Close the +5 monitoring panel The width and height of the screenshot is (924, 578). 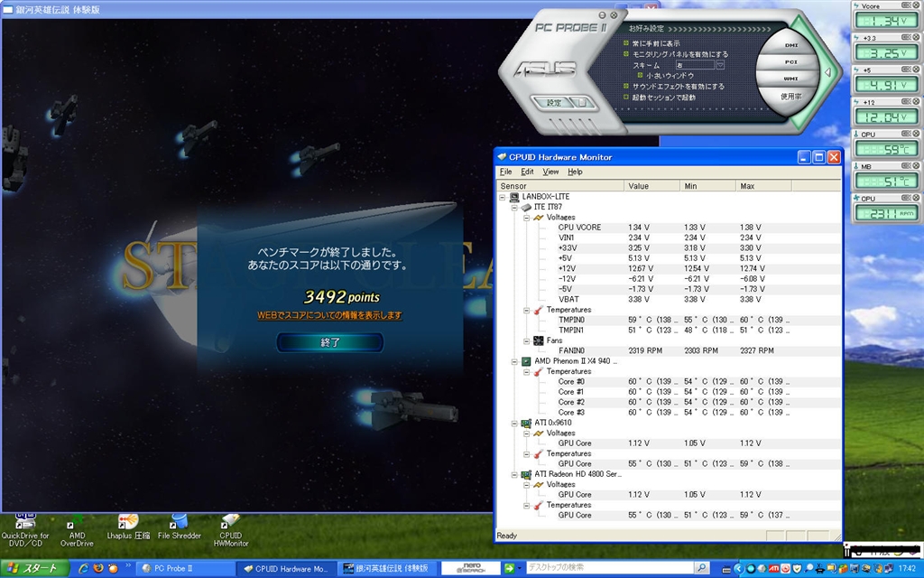[x=915, y=70]
